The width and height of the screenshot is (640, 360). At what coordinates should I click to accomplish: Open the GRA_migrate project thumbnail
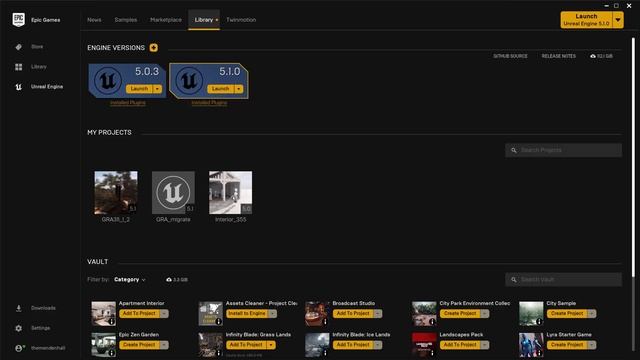click(x=173, y=193)
